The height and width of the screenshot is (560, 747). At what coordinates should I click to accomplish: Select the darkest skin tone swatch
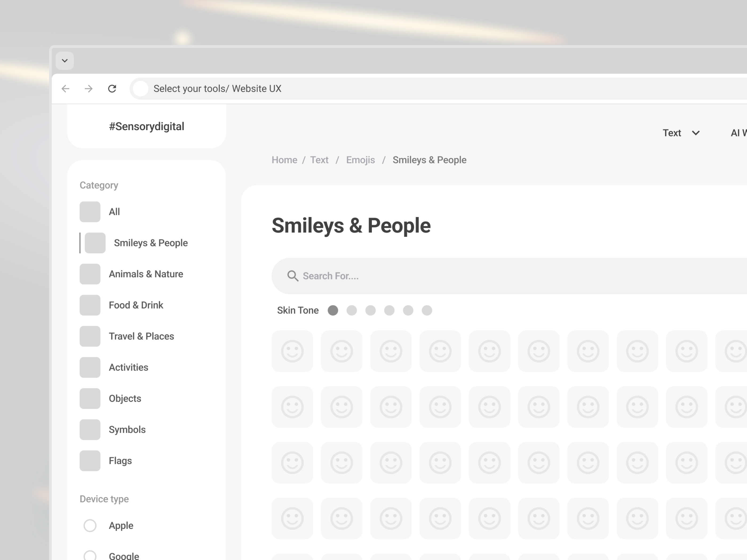[x=333, y=310]
